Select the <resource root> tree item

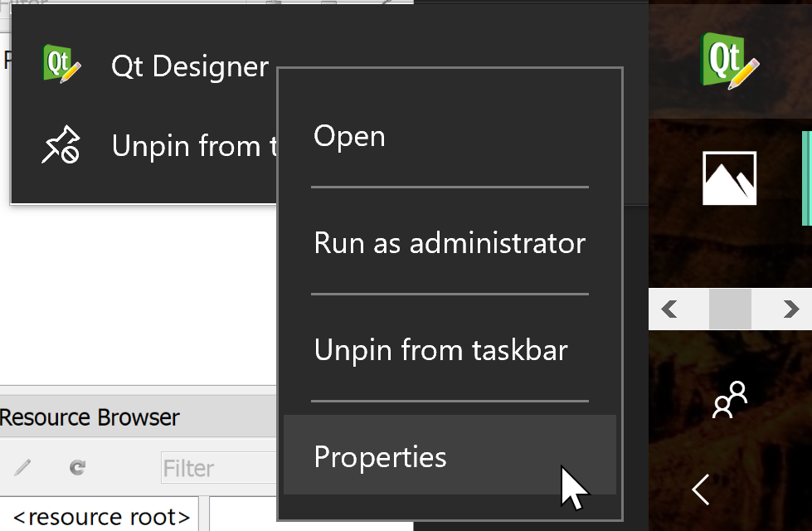click(x=101, y=517)
